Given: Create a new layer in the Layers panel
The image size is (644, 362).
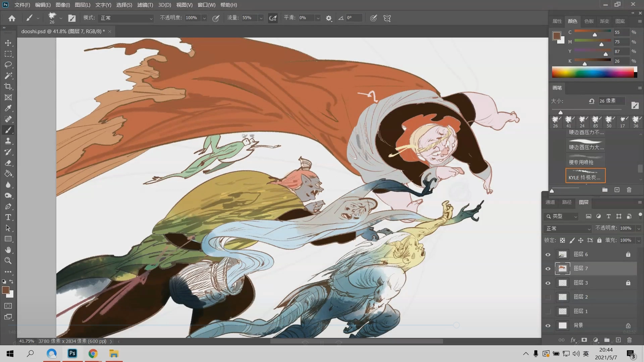Looking at the screenshot, I should [618, 340].
